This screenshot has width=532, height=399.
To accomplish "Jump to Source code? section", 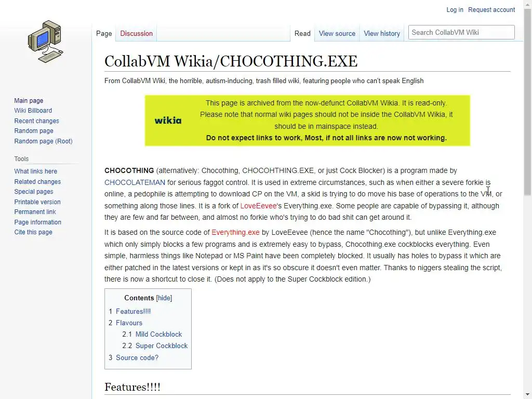I will 137,357.
